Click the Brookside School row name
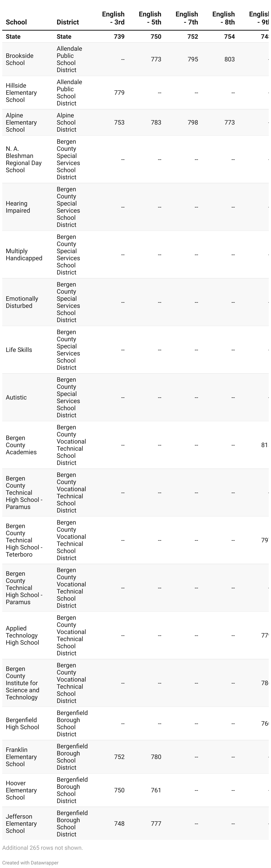Image resolution: width=271 pixels, height=868 pixels. (x=20, y=59)
